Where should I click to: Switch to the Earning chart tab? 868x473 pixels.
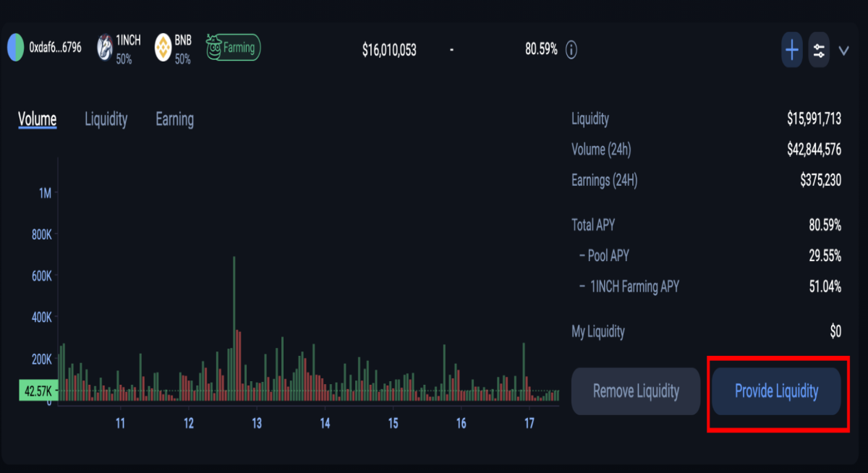click(174, 119)
